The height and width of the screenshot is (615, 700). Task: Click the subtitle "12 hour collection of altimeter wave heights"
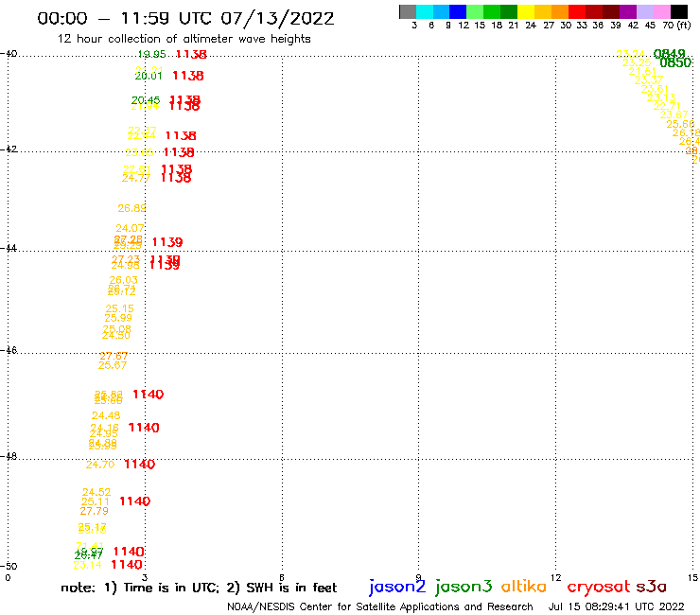(184, 39)
